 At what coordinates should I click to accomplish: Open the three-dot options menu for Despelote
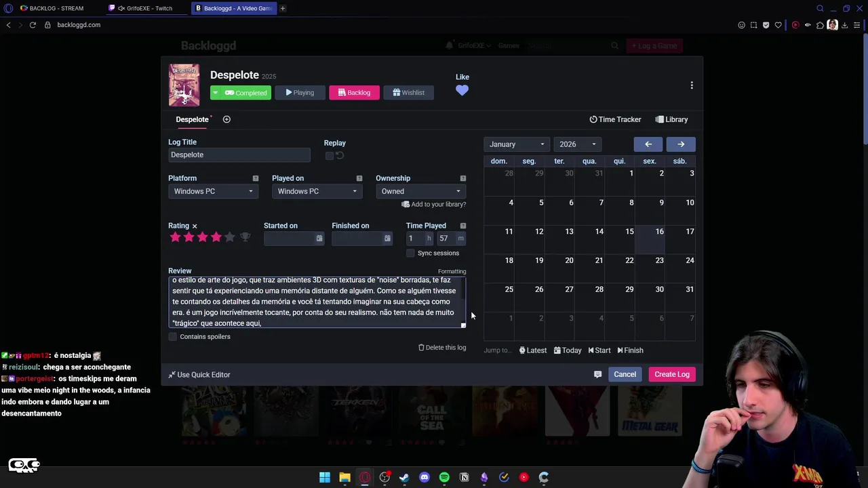tap(692, 85)
